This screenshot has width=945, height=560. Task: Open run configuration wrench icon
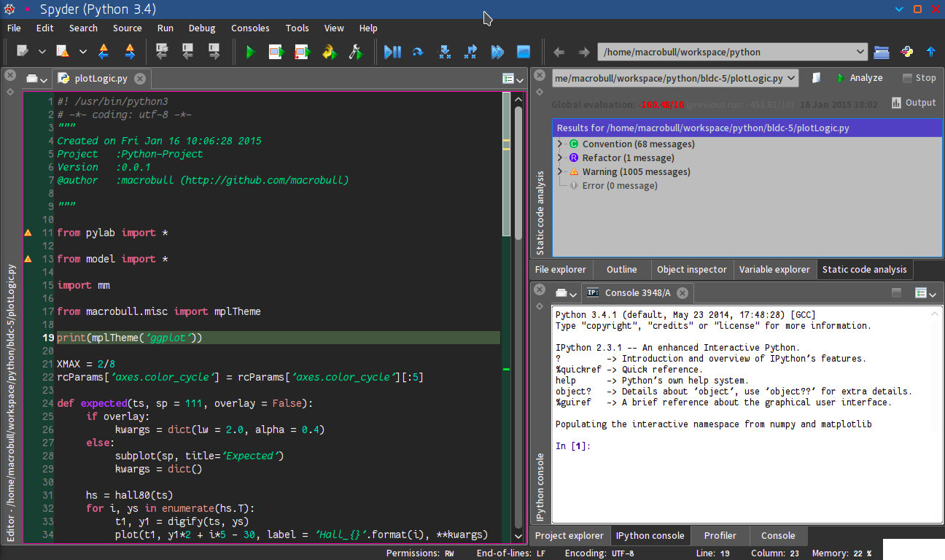coord(355,52)
